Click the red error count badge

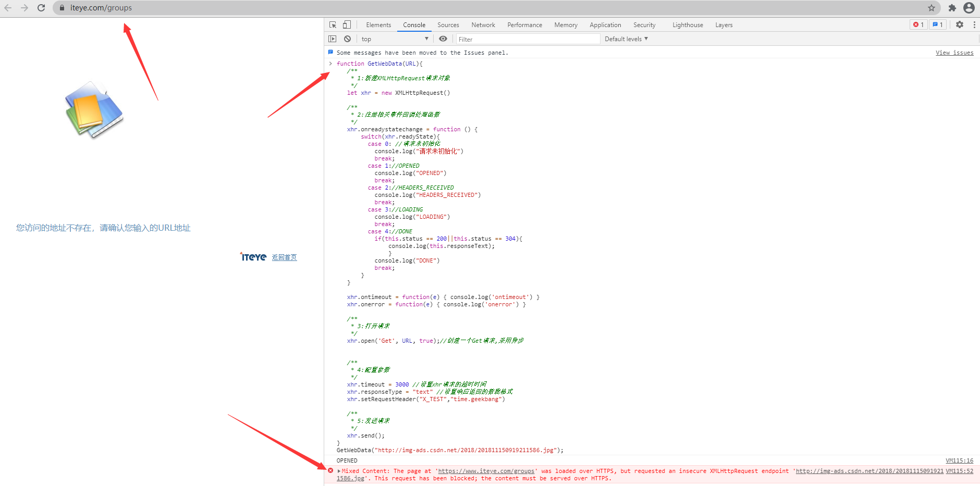point(918,24)
